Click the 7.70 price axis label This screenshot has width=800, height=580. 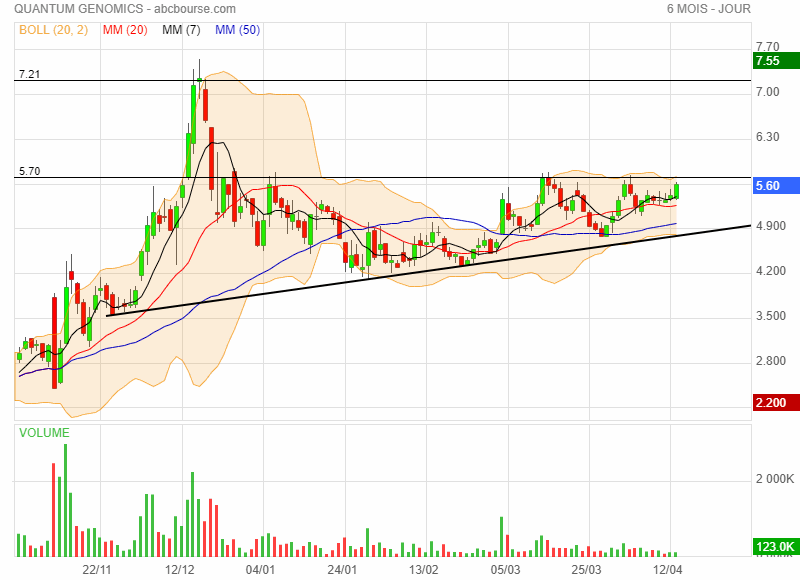pos(767,47)
